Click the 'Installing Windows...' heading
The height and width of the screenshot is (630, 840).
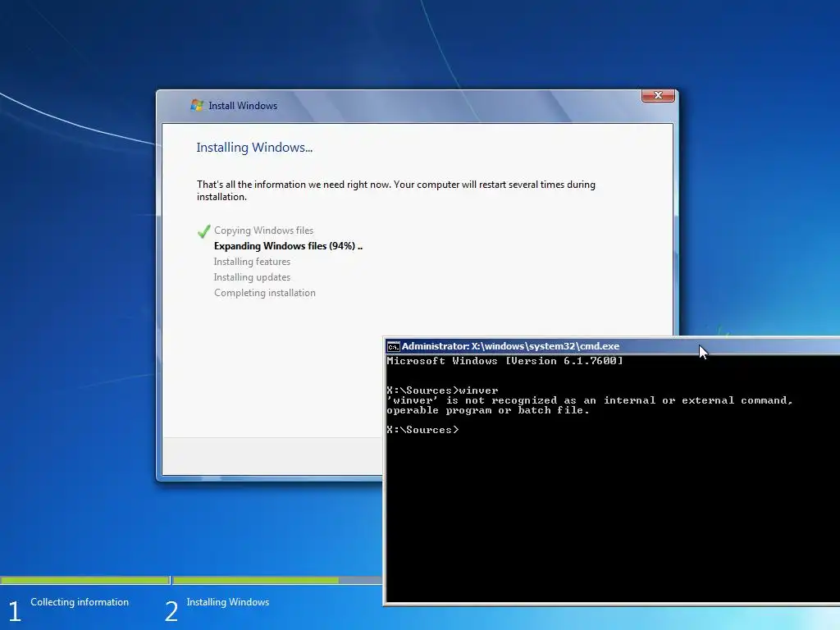pyautogui.click(x=254, y=148)
